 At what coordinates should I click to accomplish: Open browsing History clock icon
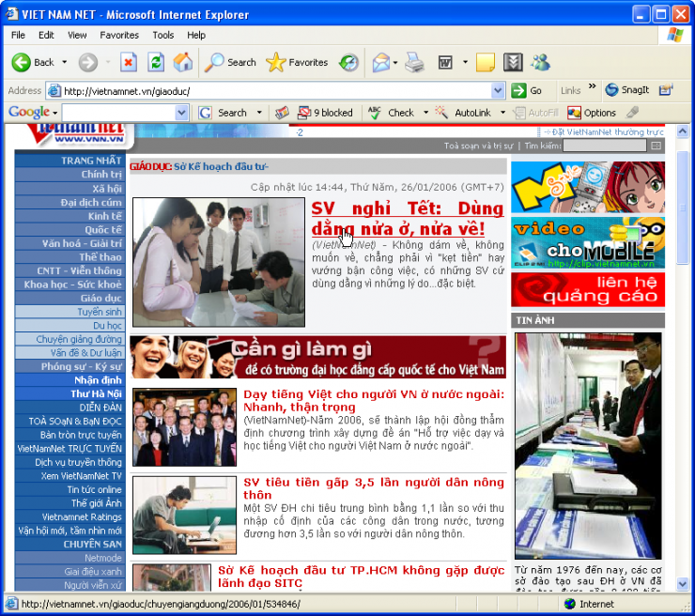pyautogui.click(x=348, y=62)
